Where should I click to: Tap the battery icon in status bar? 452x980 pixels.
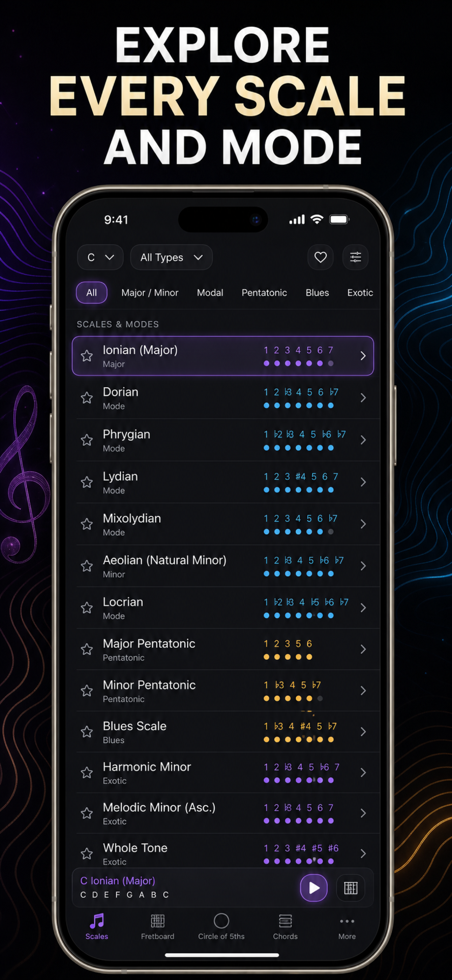[340, 219]
